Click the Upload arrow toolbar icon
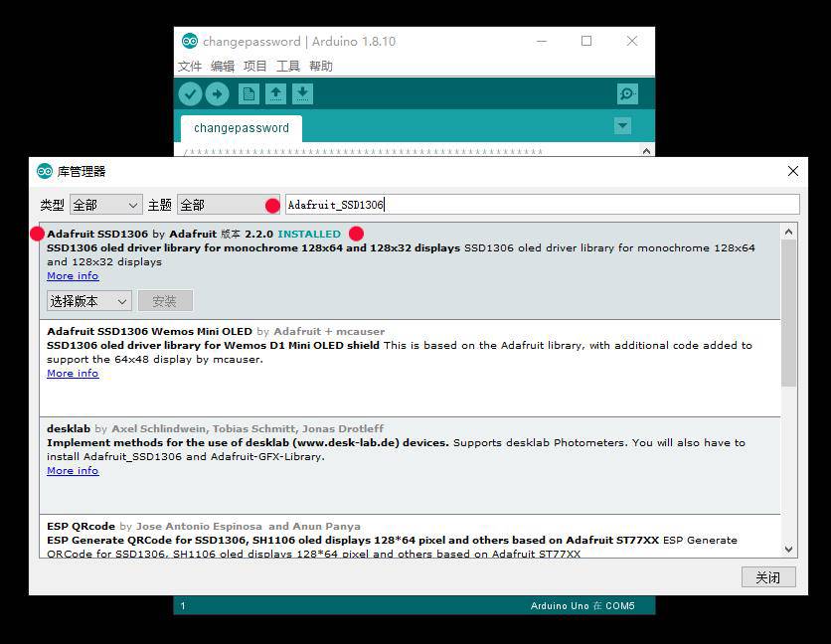 [218, 94]
